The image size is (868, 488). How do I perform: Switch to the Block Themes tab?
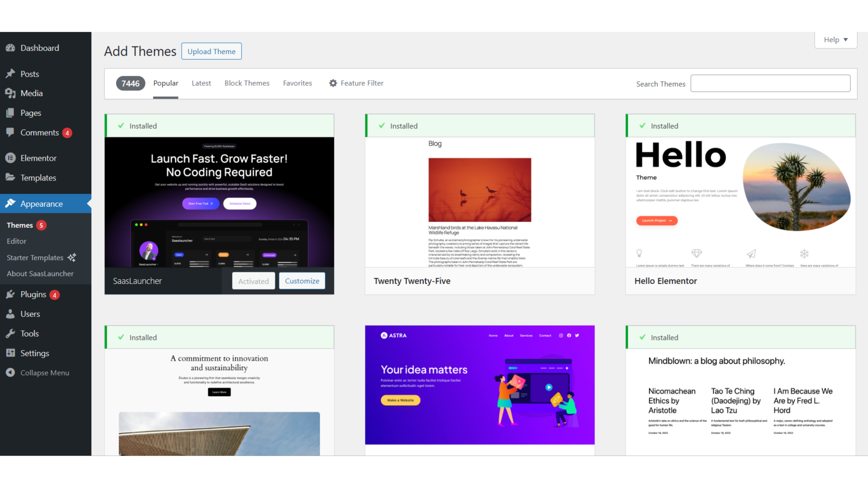247,83
